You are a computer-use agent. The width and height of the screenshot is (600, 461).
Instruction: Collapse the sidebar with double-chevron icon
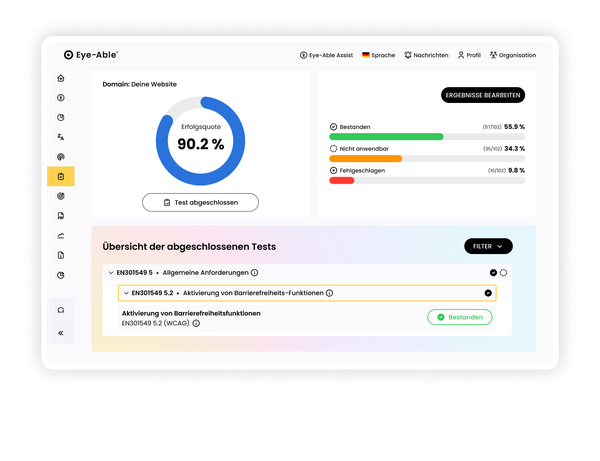[61, 333]
